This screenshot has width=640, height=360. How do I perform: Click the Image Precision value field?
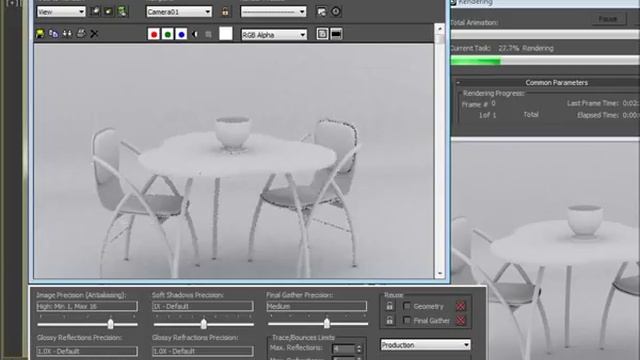(x=87, y=306)
